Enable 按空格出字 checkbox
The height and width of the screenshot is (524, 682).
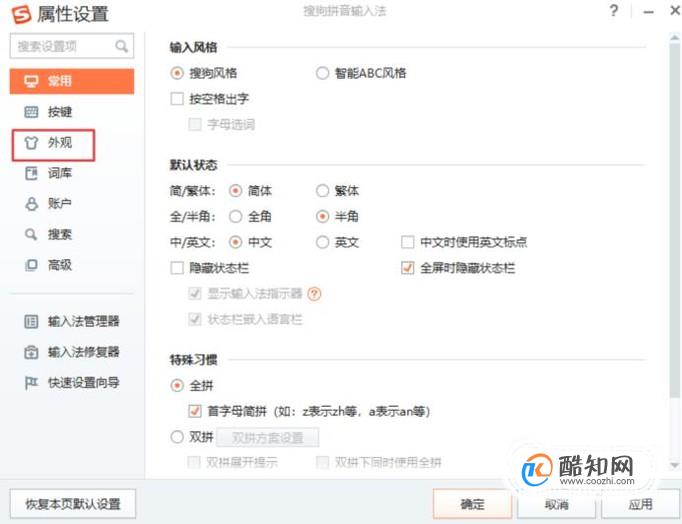tap(177, 99)
